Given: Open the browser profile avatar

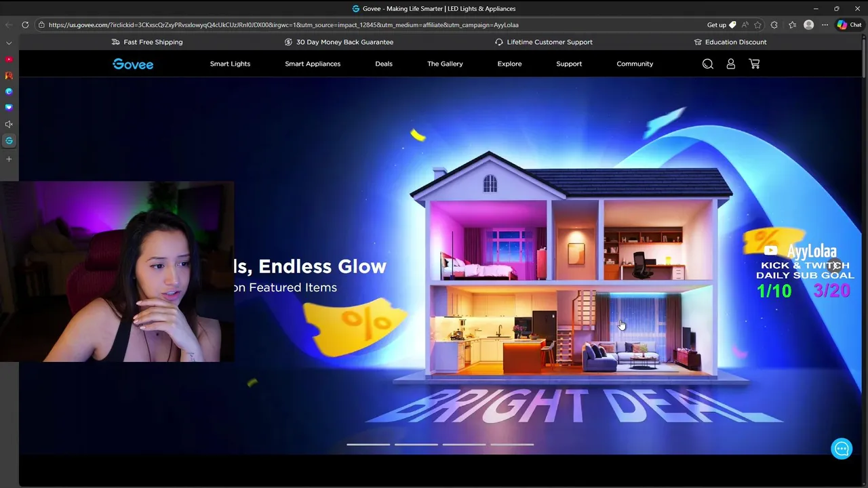Looking at the screenshot, I should coord(808,25).
